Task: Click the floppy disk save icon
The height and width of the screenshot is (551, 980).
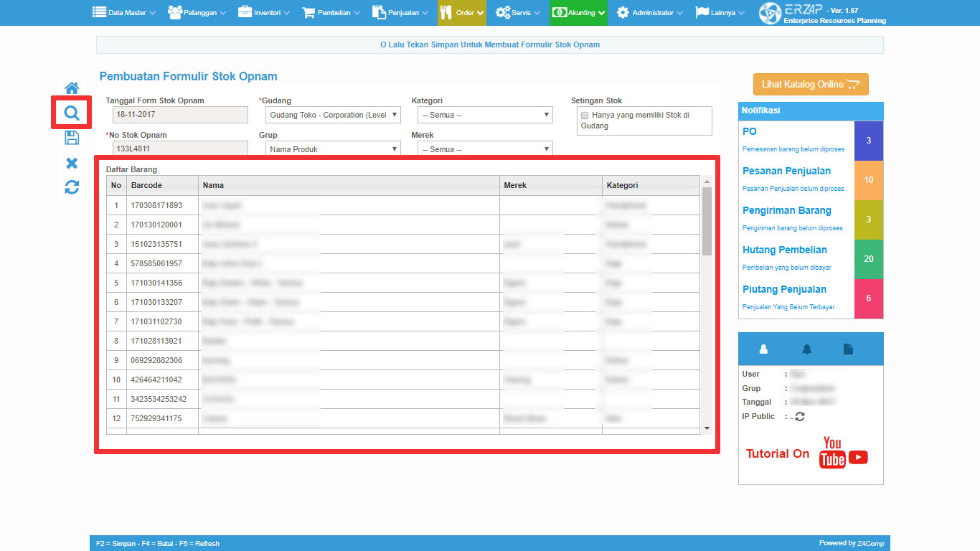Action: (72, 138)
